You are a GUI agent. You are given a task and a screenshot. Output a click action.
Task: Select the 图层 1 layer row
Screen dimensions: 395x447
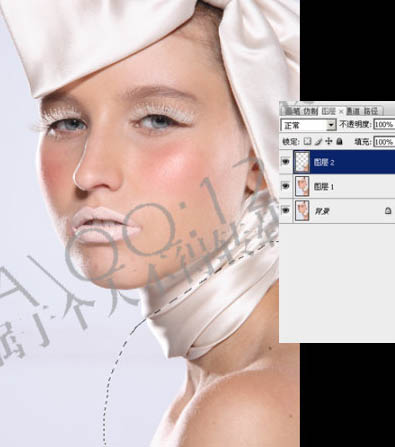click(x=337, y=186)
